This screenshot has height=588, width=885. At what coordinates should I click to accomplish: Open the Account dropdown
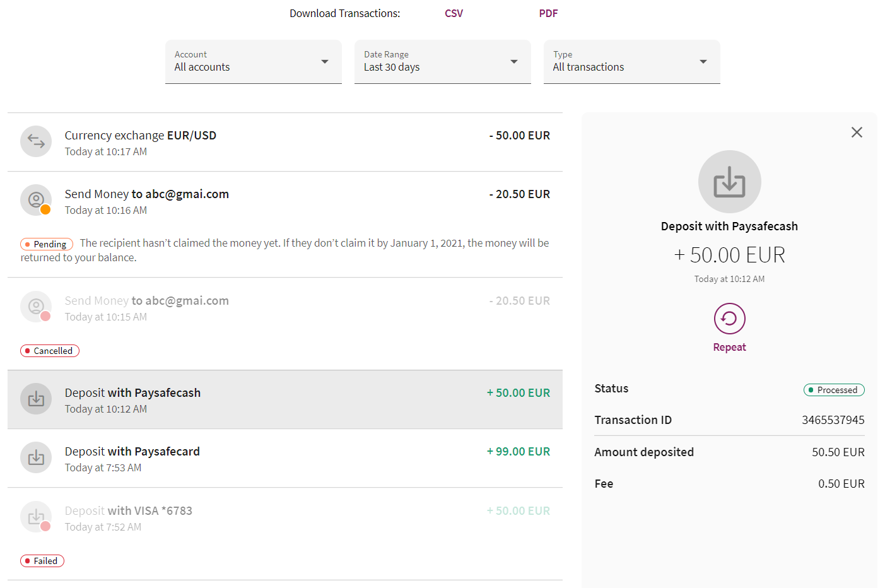(254, 62)
